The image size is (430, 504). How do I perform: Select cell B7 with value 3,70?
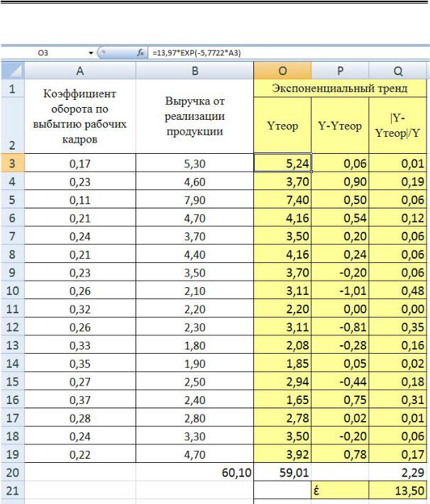(x=194, y=236)
